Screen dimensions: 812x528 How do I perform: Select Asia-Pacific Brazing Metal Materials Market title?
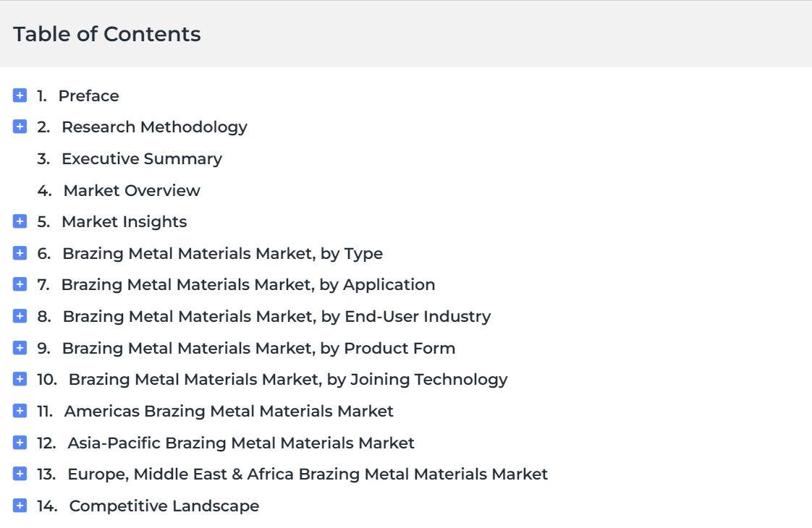[x=241, y=443]
